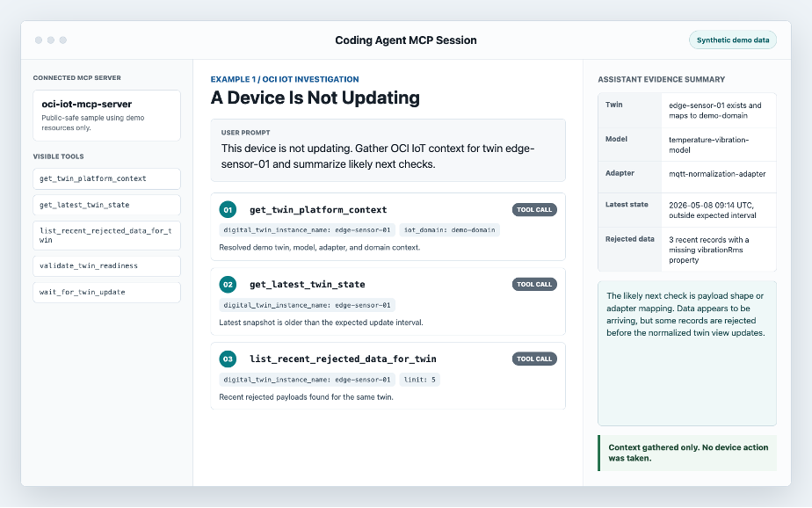Select get_twin_platform_context in visible tools
Viewport: 812px width, 508px height.
[x=106, y=178]
